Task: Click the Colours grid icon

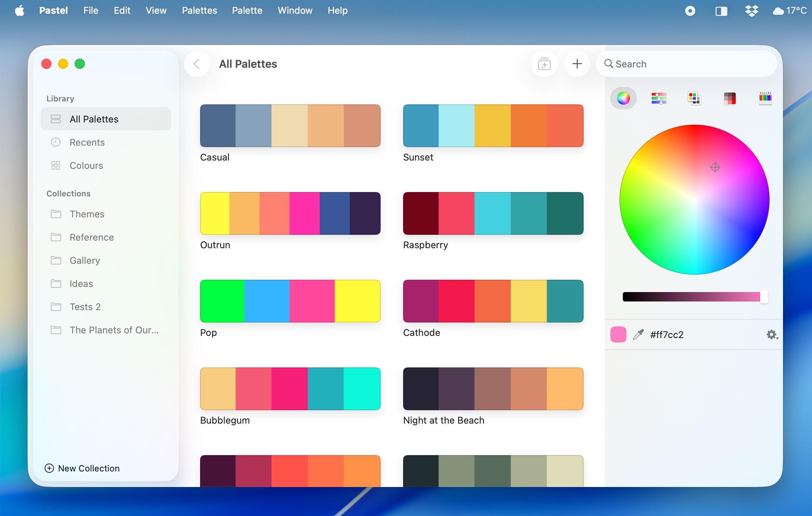Action: 56,165
